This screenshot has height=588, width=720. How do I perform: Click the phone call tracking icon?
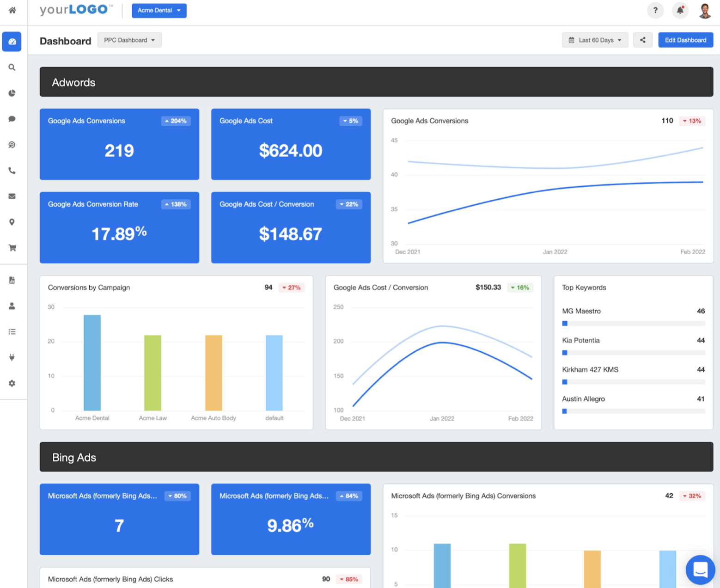(x=12, y=171)
